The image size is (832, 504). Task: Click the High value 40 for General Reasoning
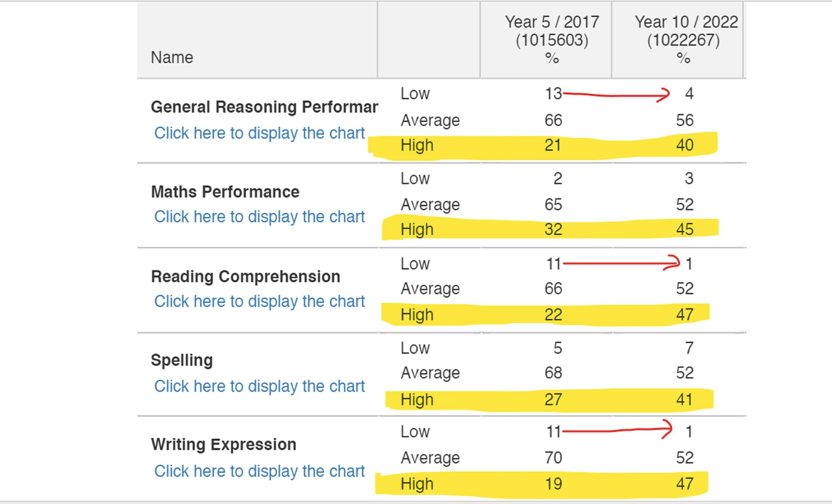click(684, 145)
